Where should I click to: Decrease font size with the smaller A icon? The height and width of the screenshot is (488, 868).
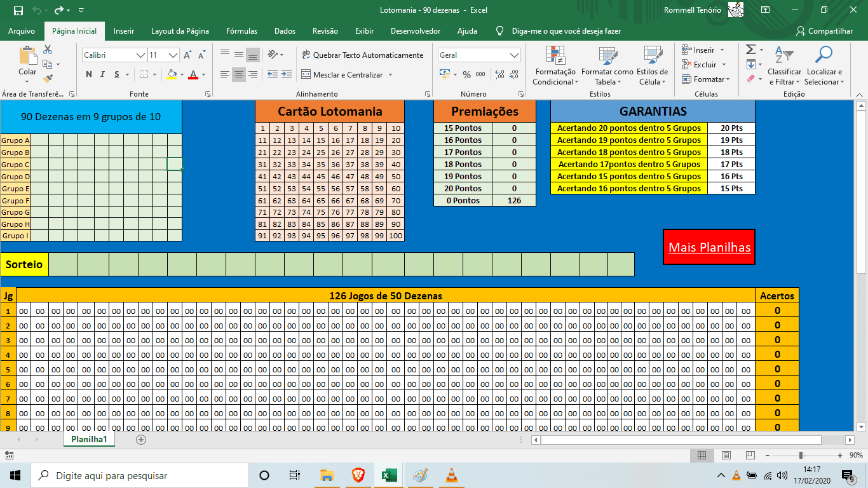pyautogui.click(x=202, y=55)
